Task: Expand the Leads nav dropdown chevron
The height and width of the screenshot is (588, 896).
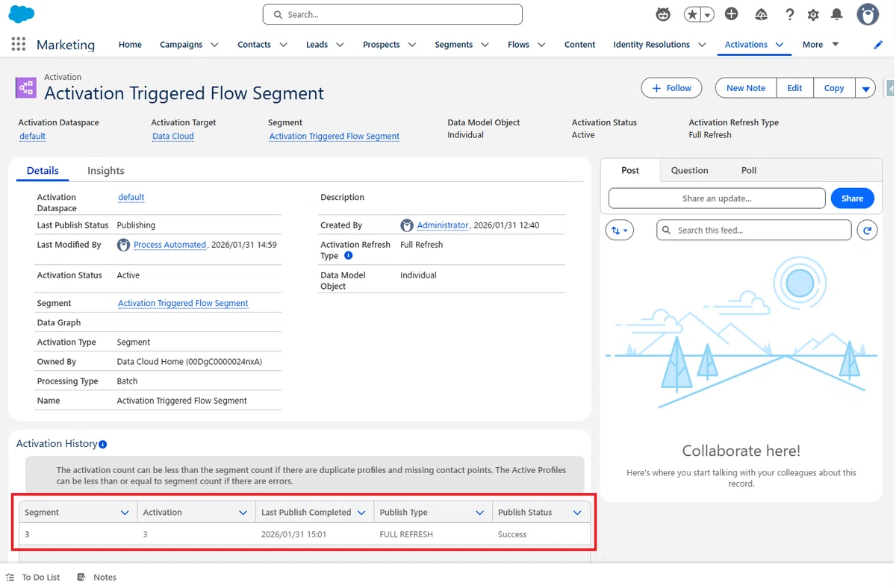Action: coord(340,45)
